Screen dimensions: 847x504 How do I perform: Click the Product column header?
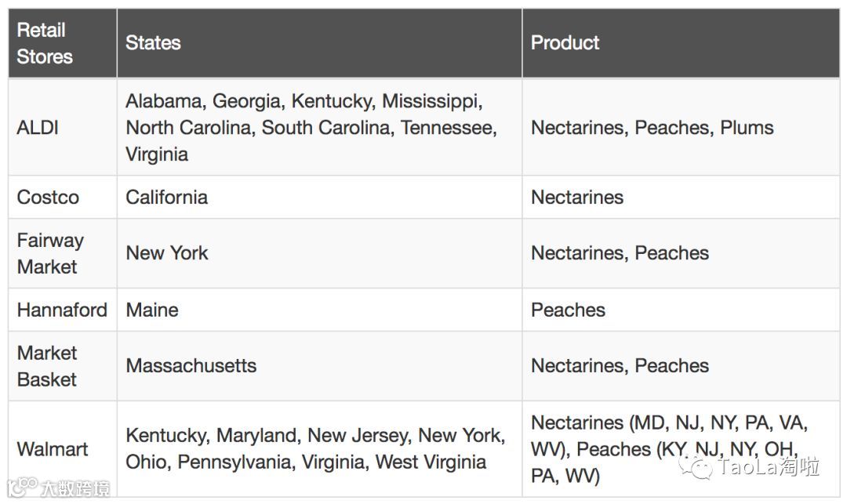(x=682, y=43)
